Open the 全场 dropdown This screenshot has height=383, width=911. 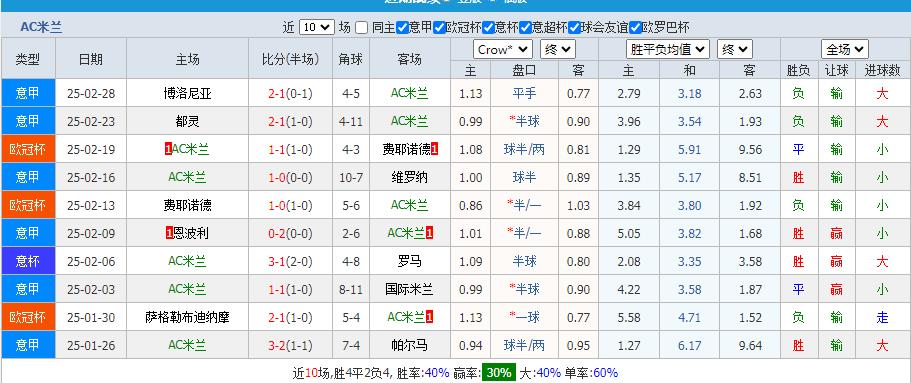[845, 49]
